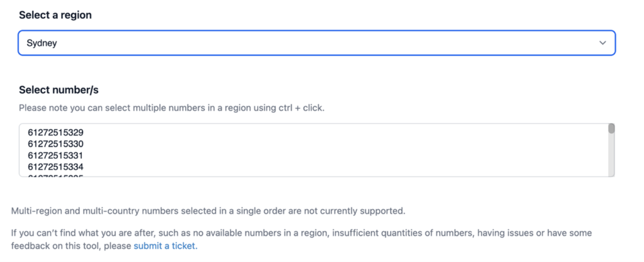Pick 61272515331 in the numbers list
The image size is (644, 262).
click(x=55, y=155)
